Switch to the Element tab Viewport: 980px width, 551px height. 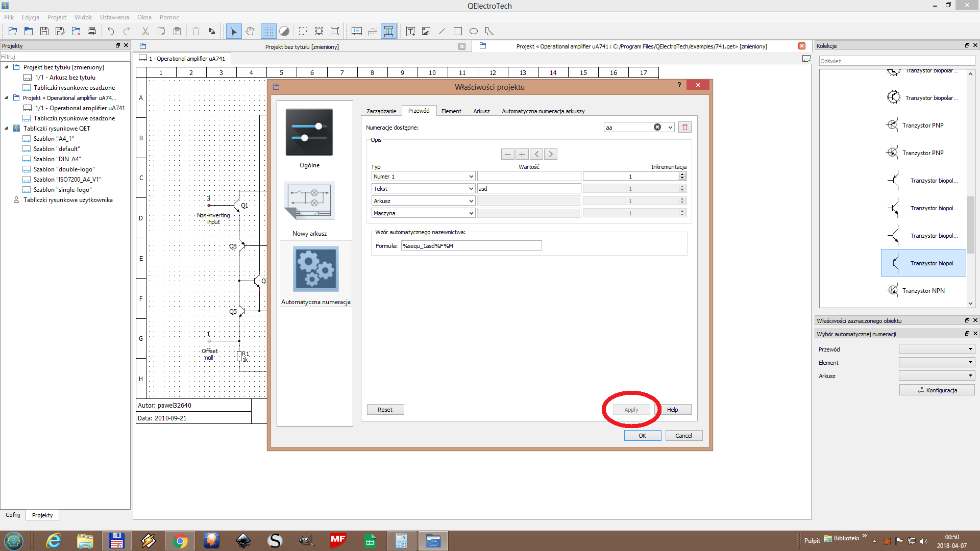pyautogui.click(x=451, y=111)
